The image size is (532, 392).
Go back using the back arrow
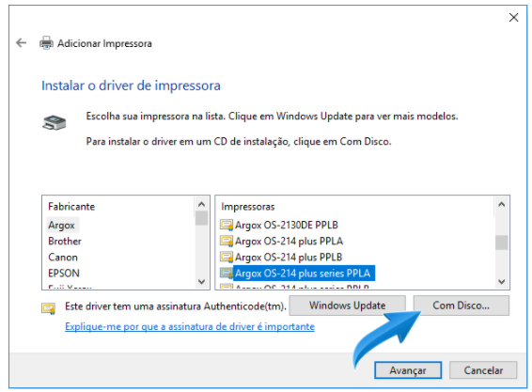point(21,42)
